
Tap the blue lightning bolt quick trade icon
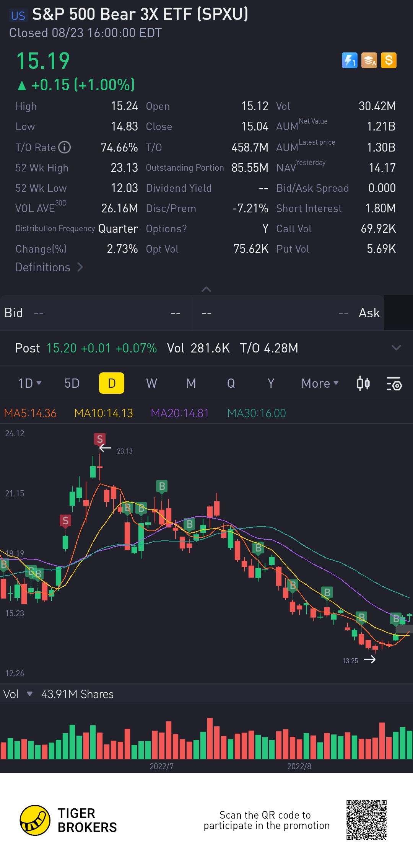click(350, 60)
